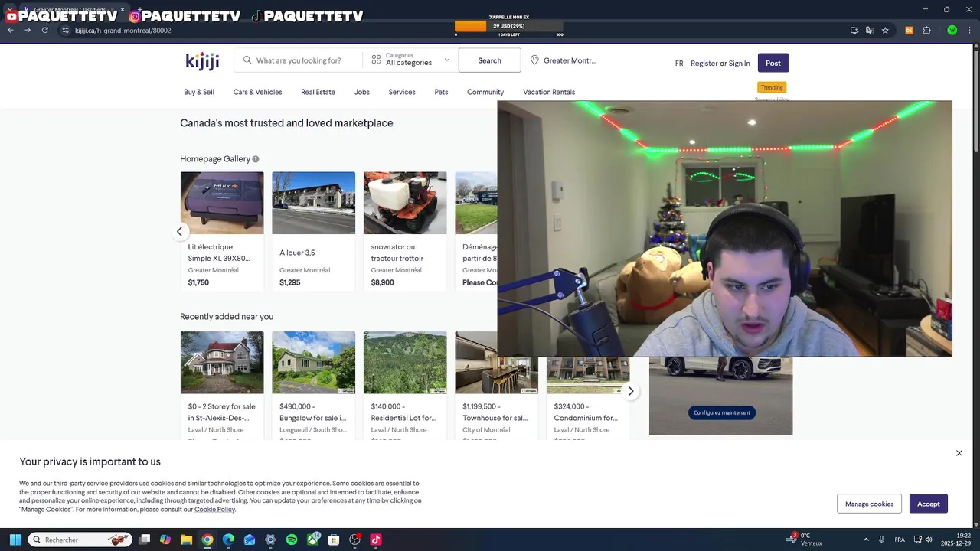Click the Post button
The height and width of the screenshot is (551, 980).
(773, 63)
